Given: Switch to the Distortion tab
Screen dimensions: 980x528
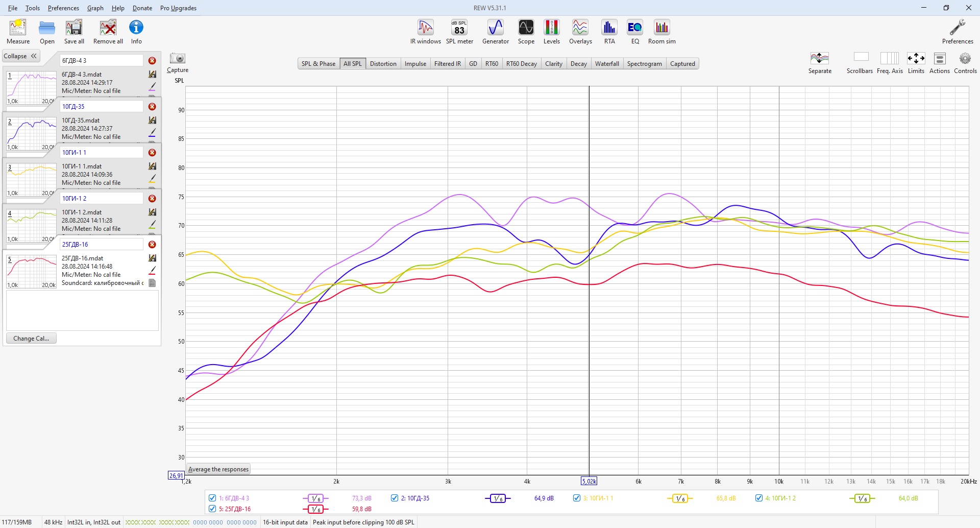Looking at the screenshot, I should (383, 64).
